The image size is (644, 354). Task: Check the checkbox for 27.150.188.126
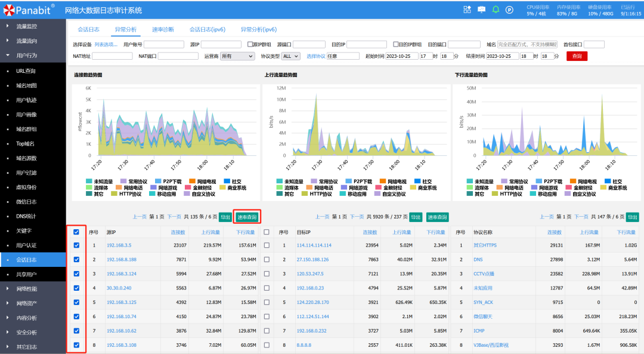267,260
